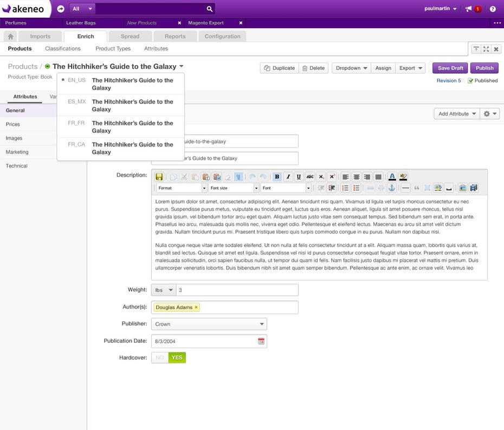Open notifications megaphone icon

click(x=469, y=9)
